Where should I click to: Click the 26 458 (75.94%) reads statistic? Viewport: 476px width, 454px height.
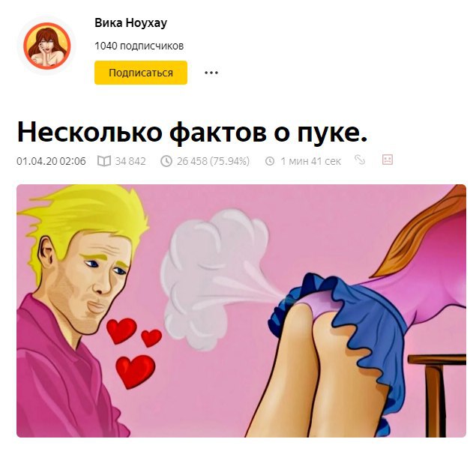pos(213,161)
